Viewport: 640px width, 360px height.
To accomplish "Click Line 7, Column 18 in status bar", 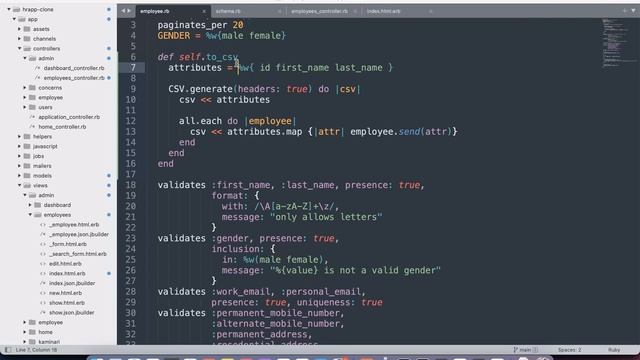I will click(x=36, y=350).
